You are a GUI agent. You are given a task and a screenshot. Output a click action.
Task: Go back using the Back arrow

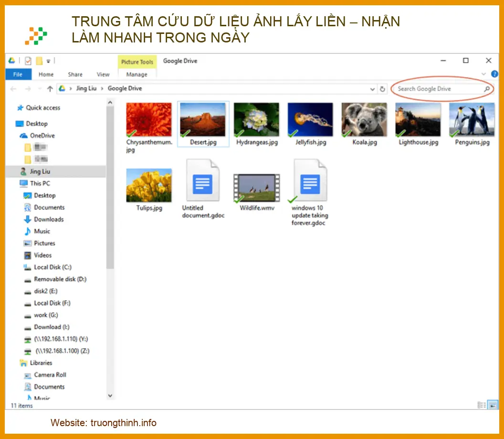[x=13, y=89]
